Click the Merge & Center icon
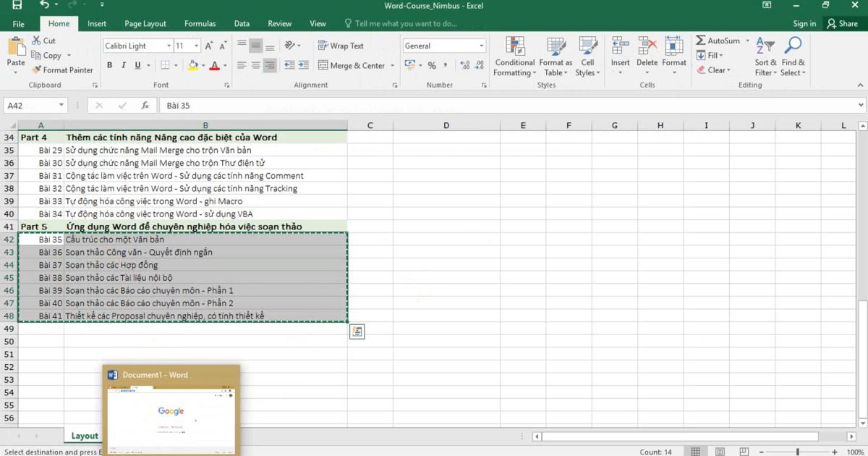868x456 pixels. pos(323,65)
